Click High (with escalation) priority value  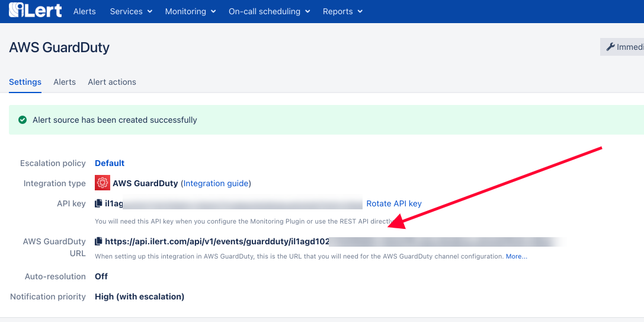point(140,297)
